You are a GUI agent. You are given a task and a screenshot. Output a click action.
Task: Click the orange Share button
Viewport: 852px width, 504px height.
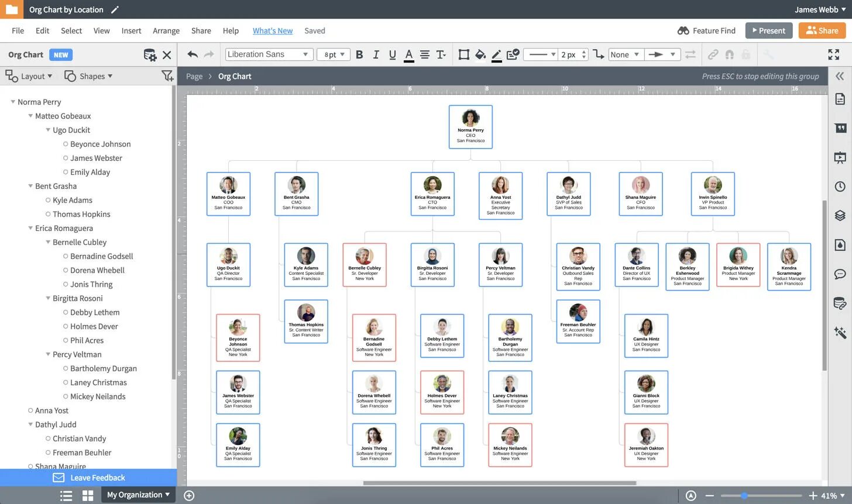coord(822,30)
